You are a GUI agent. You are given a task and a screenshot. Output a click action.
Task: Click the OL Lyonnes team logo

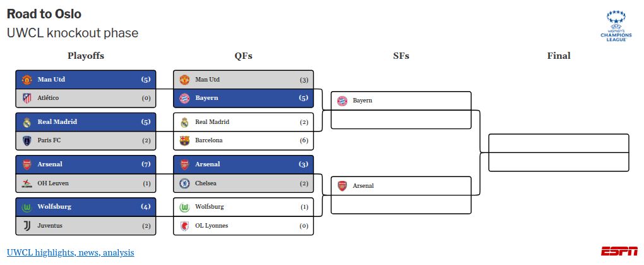coord(184,225)
